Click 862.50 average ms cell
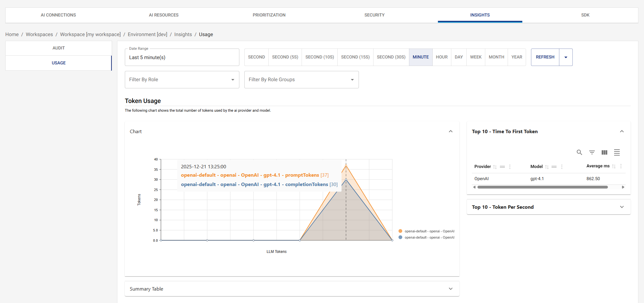This screenshot has width=644, height=303. coord(593,179)
